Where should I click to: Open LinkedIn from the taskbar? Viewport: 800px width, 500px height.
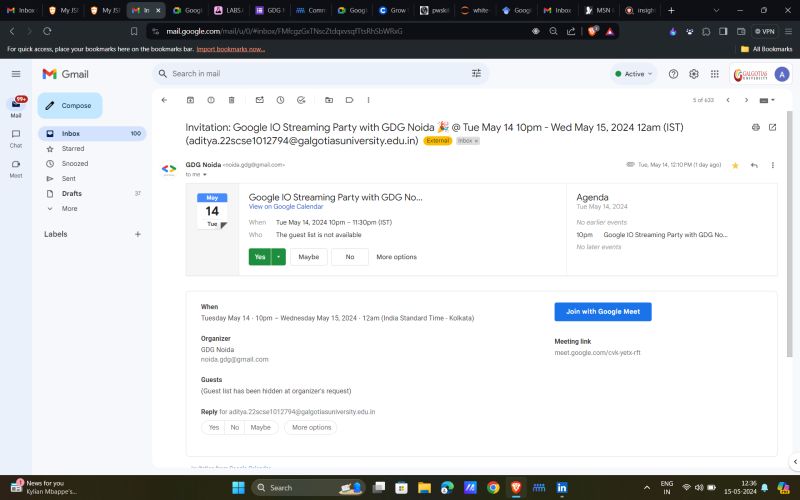coord(562,488)
